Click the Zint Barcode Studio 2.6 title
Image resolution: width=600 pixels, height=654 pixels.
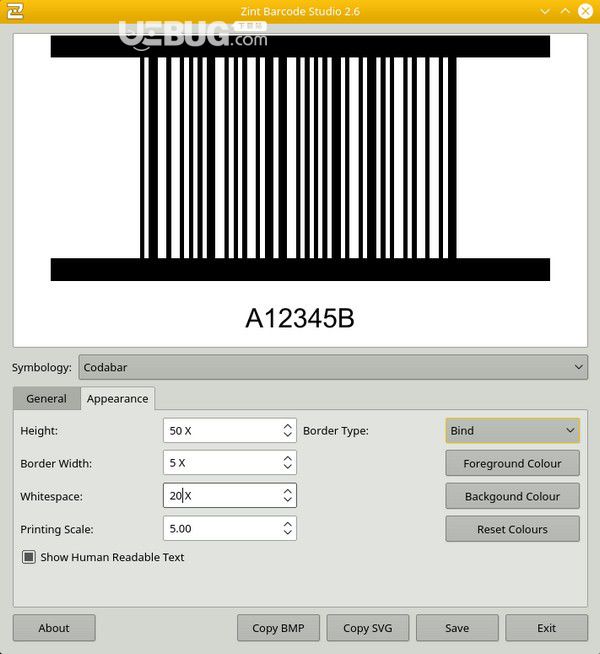(x=300, y=11)
